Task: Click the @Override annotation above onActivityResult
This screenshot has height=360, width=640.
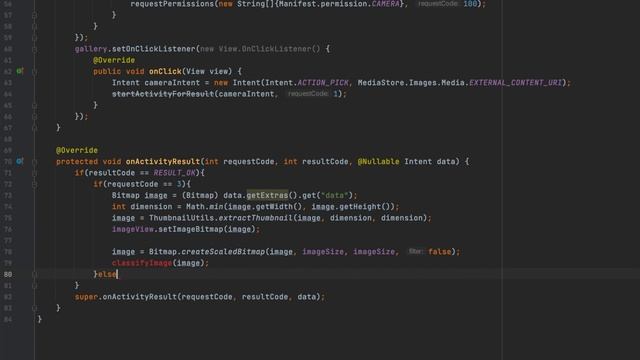Action: click(x=77, y=150)
